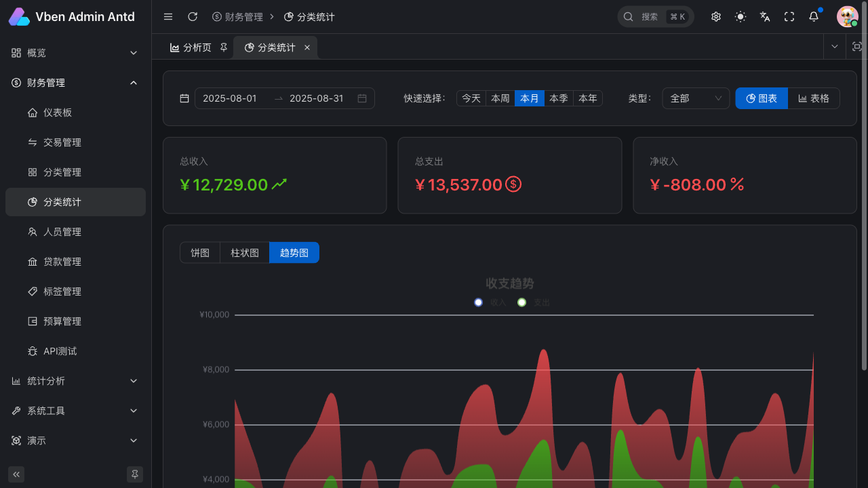Switch to the 饼图 chart tab
868x488 pixels.
coord(200,253)
